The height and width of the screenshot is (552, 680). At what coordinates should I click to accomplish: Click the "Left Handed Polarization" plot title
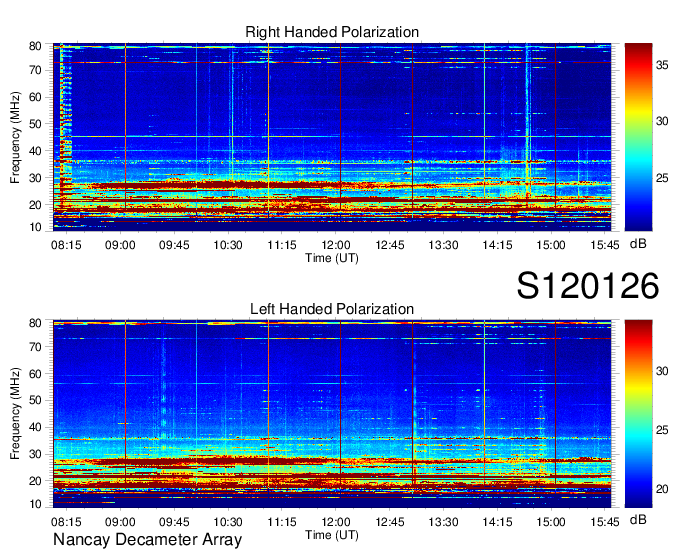332,309
